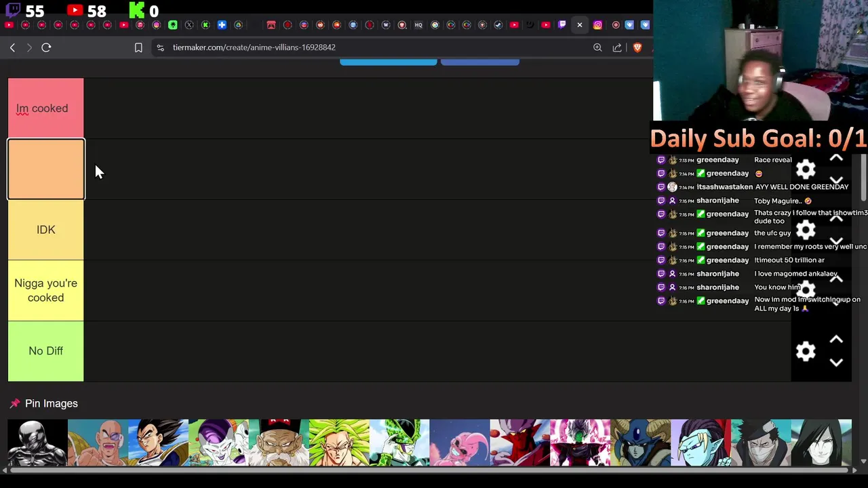868x488 pixels.
Task: View site information icon in address bar
Action: [x=160, y=47]
